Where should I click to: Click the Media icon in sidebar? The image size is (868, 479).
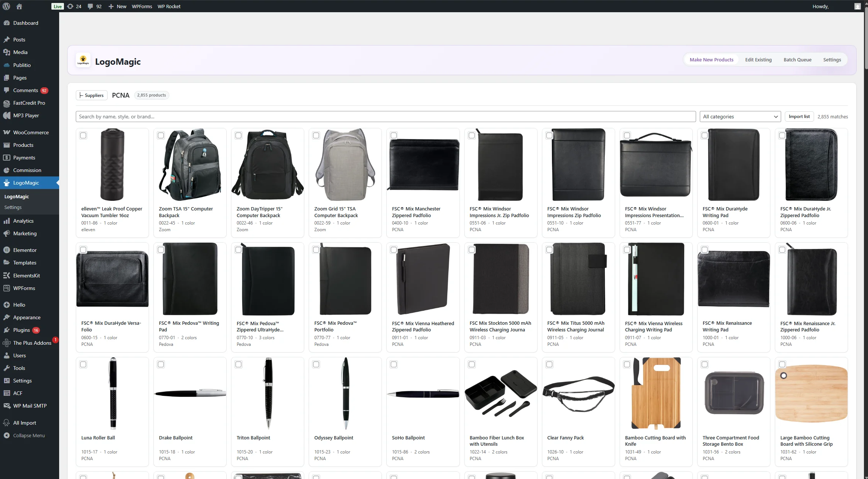click(x=7, y=52)
